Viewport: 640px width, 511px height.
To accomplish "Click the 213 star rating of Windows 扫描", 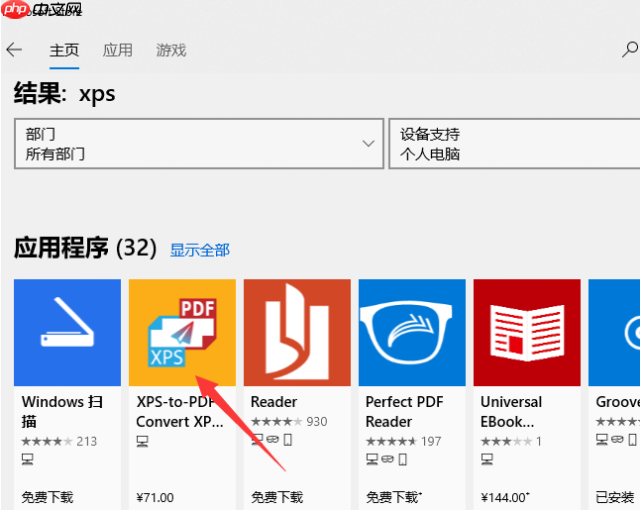I will tap(59, 441).
